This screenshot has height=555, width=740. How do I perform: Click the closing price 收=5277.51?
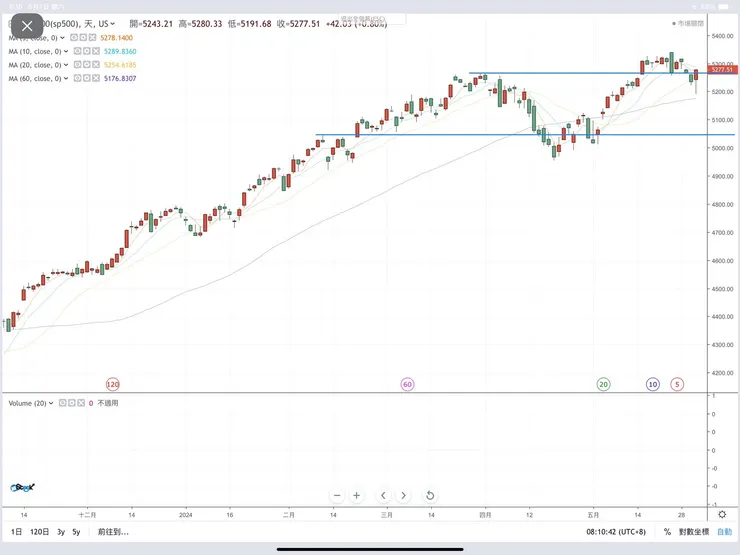pyautogui.click(x=298, y=24)
